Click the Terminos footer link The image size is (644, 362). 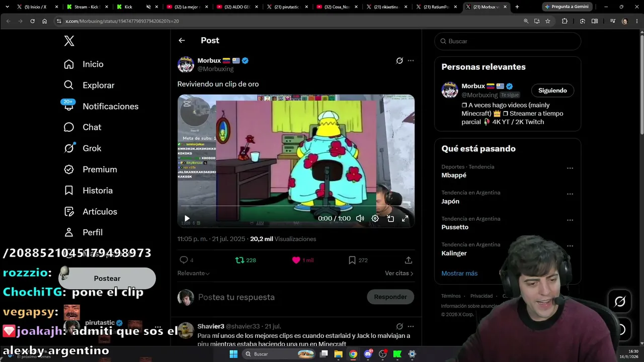(x=451, y=296)
